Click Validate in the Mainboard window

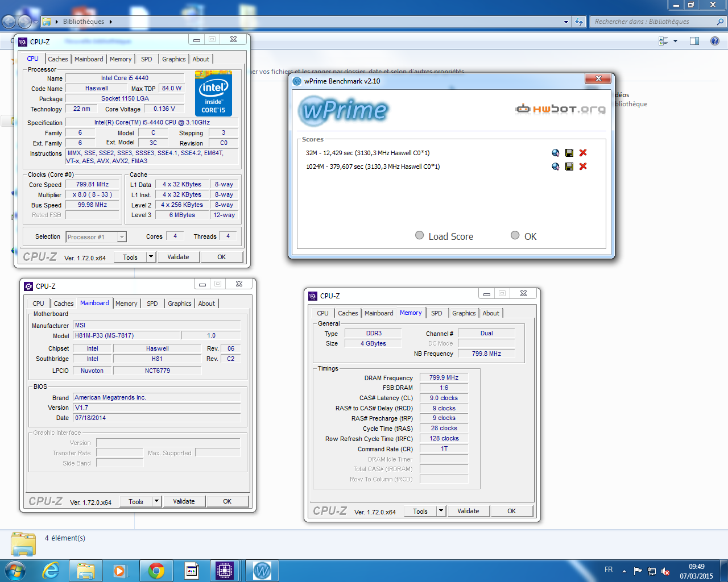pos(184,501)
